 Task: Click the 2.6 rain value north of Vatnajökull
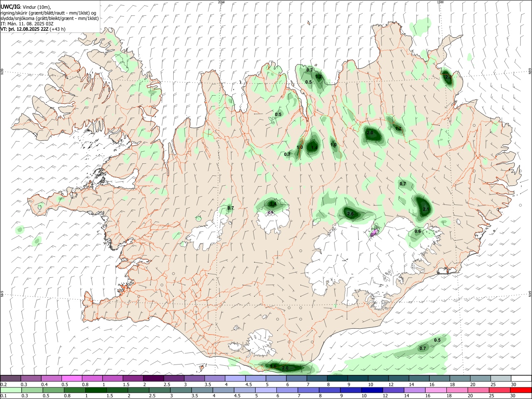(350, 214)
